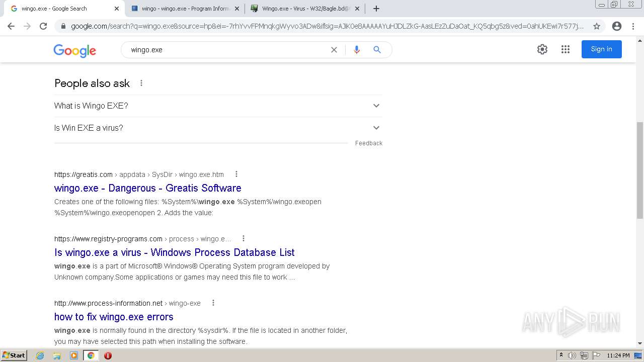This screenshot has height=362, width=644.
Task: Close the wingo.exe Google Search tab
Action: (x=116, y=9)
